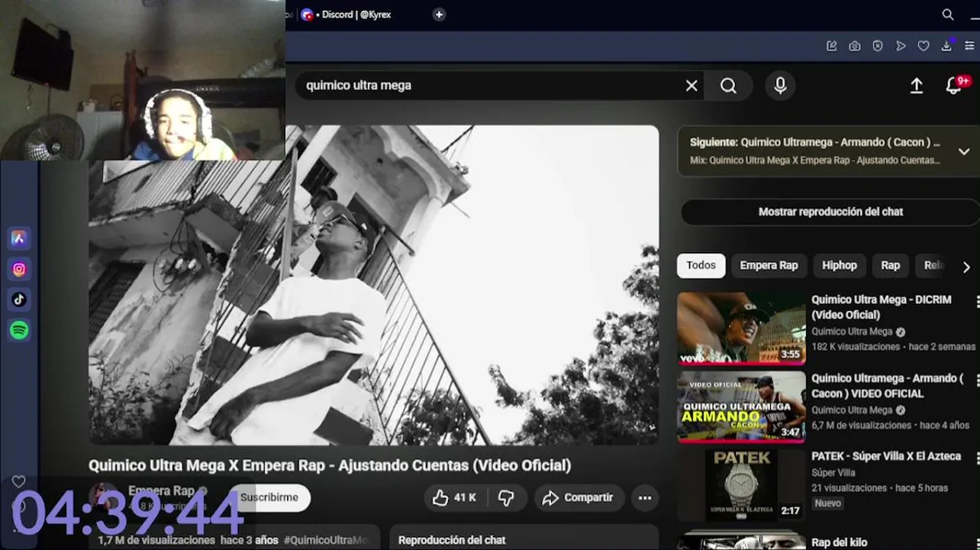Select the Todos filter chip
This screenshot has height=550, width=980.
(701, 265)
